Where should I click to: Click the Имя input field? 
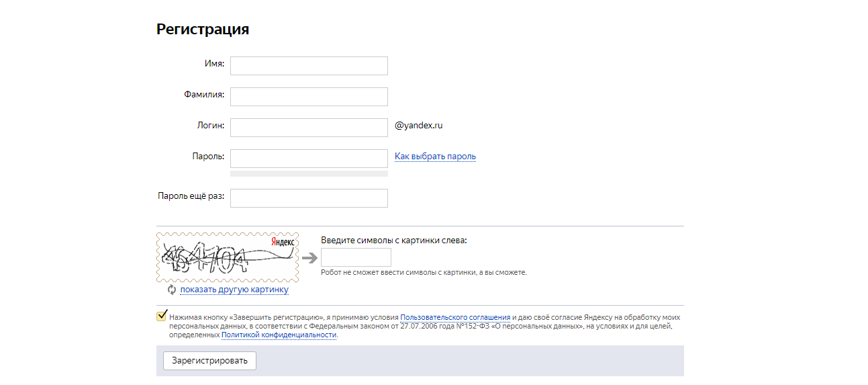click(x=309, y=66)
